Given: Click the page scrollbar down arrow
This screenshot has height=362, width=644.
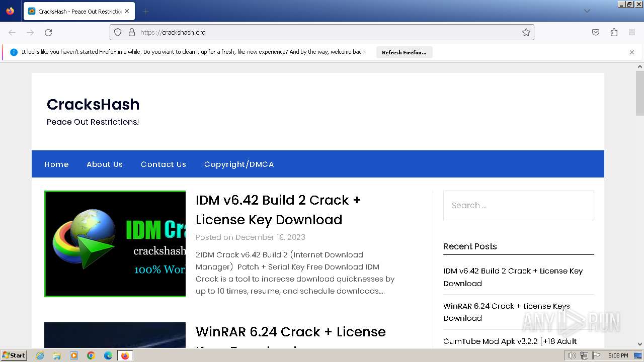Looking at the screenshot, I should [640, 344].
